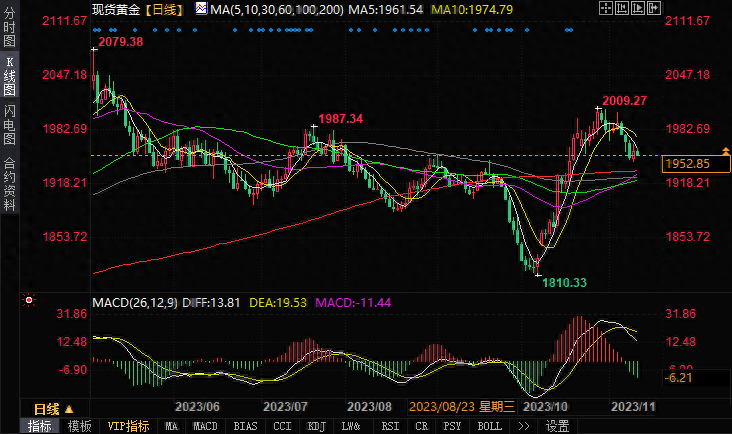Enable the BOLL indicator
Viewport: 732px width, 434px height.
click(x=489, y=426)
